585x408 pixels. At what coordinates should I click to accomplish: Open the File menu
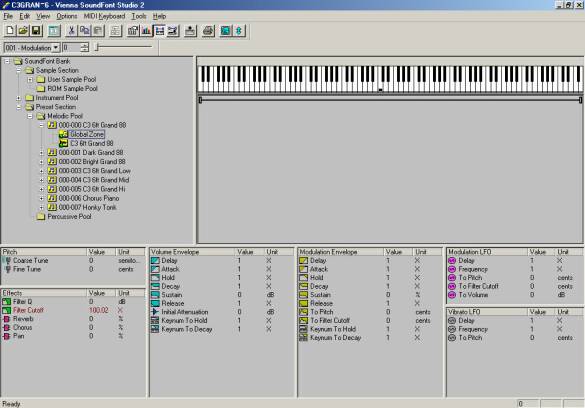click(8, 16)
